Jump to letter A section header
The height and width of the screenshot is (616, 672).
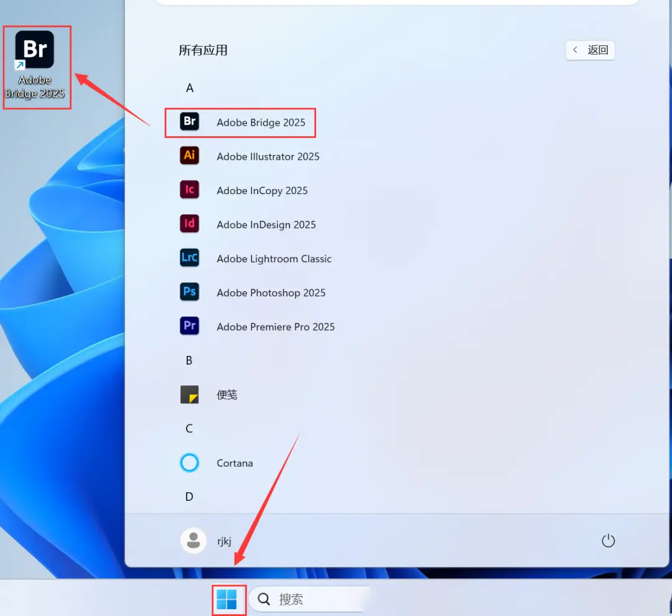coord(190,88)
